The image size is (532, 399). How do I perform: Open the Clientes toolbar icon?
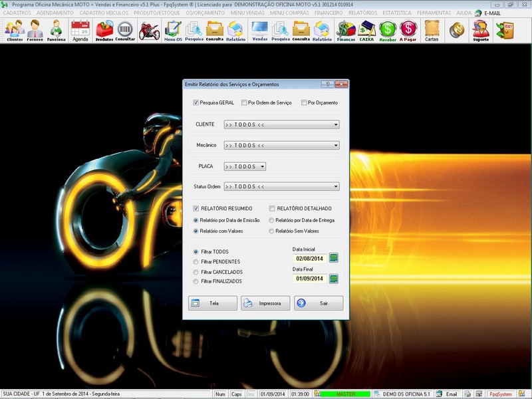(14, 30)
